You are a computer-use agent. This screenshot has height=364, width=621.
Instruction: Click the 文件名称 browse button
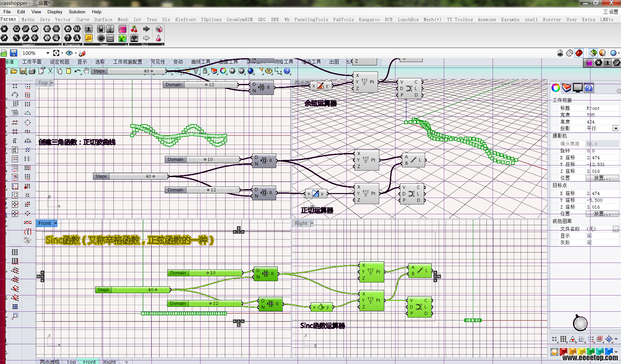(615, 229)
